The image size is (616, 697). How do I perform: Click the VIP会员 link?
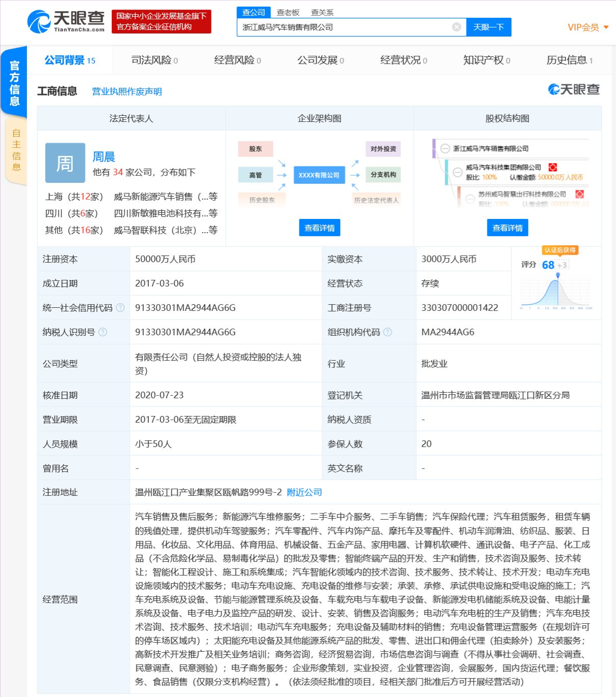(x=583, y=27)
